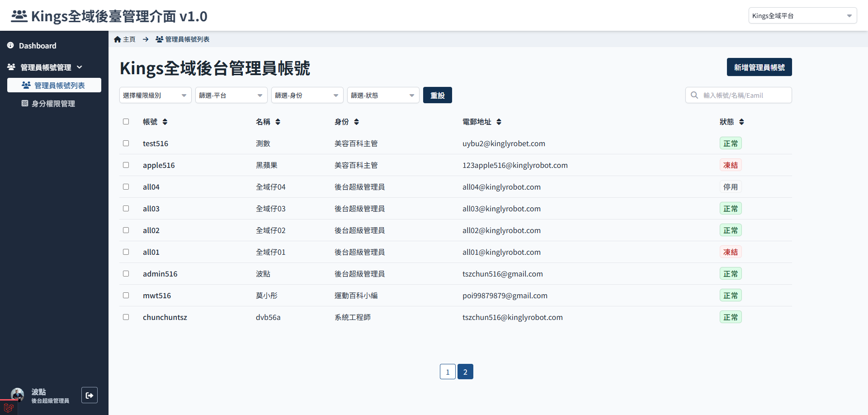Click name cell 黑蘋果
868x415 pixels.
coord(267,165)
